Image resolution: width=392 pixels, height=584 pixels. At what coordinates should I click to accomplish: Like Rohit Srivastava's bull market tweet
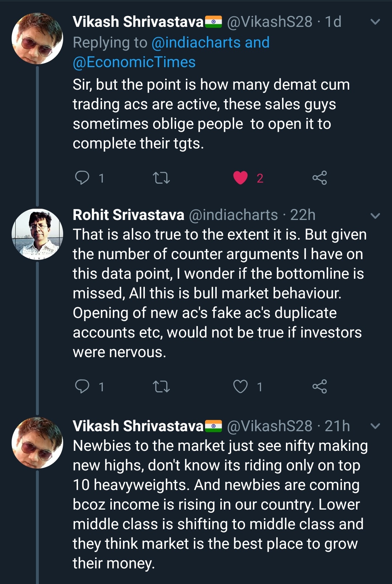(240, 387)
